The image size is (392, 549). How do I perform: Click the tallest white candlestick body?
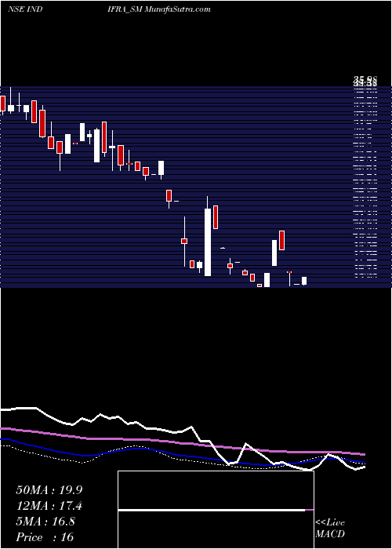[208, 242]
